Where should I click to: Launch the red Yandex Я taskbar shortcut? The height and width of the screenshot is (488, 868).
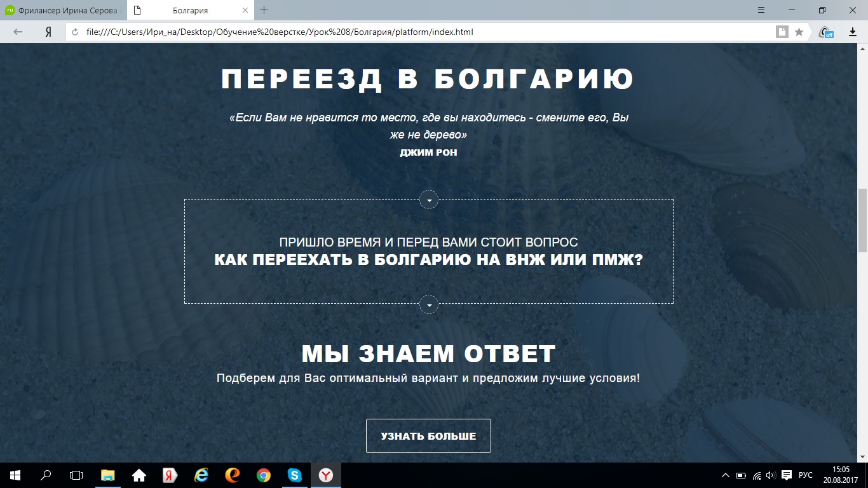[170, 475]
